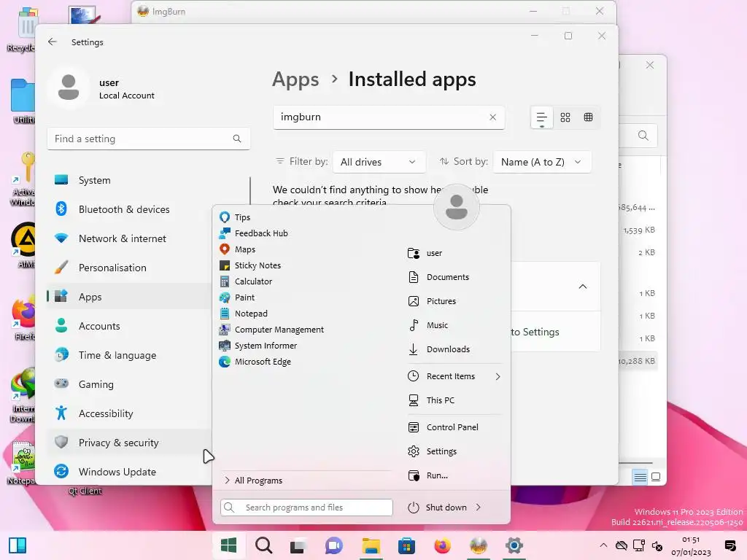Open Pictures from start menu right pane
Viewport: 747px width, 560px height.
(432, 301)
